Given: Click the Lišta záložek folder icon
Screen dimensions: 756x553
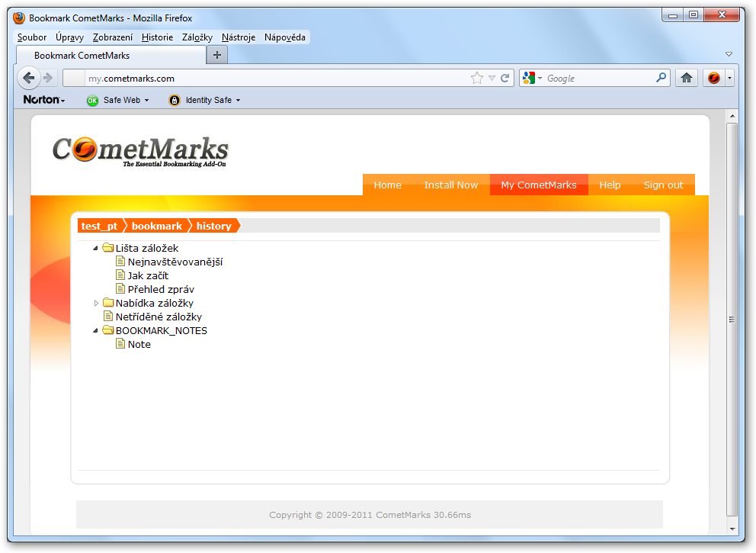Looking at the screenshot, I should point(108,248).
